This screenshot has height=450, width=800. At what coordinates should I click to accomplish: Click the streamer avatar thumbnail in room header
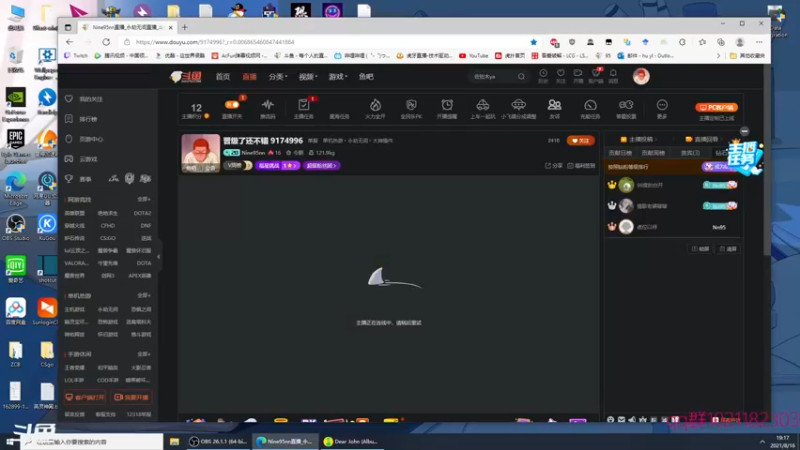coord(201,153)
